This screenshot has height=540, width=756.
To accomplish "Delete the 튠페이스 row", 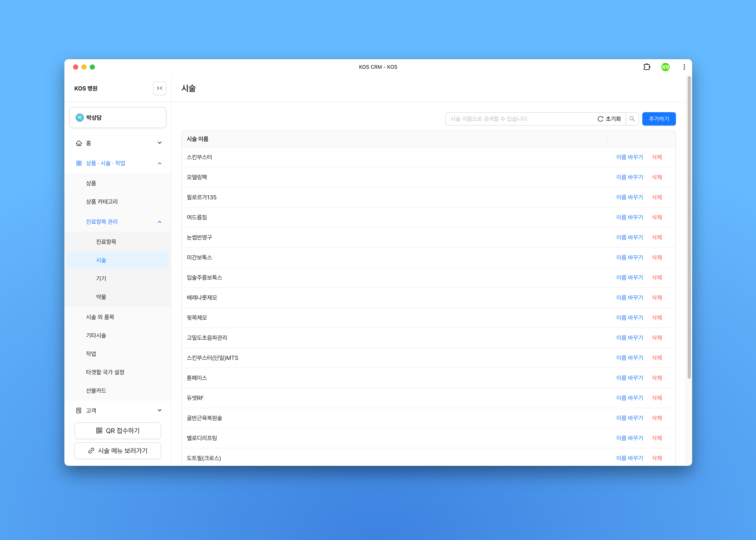I will [x=657, y=378].
